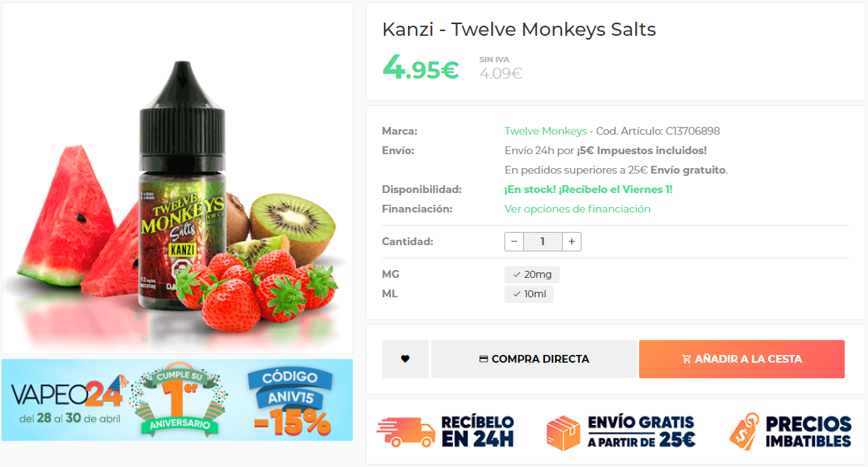Image resolution: width=868 pixels, height=467 pixels.
Task: Select the 20mg nicotine option
Action: [x=532, y=275]
